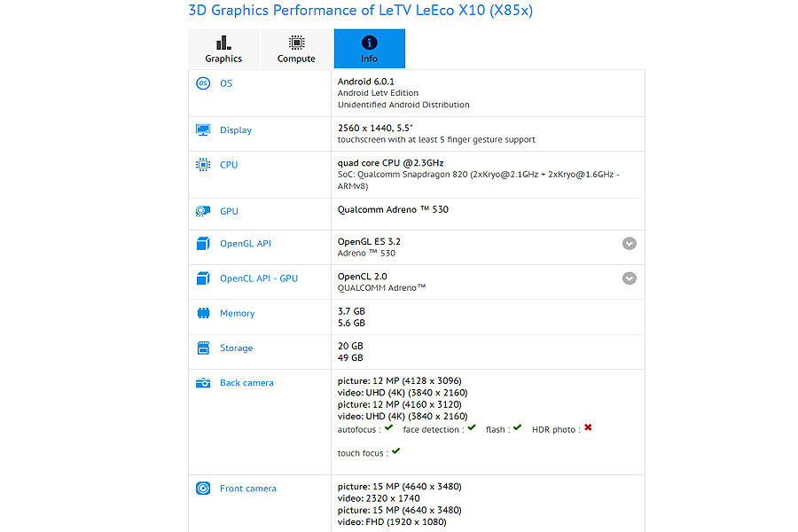Click the Storage drive icon
The width and height of the screenshot is (798, 532).
(203, 348)
